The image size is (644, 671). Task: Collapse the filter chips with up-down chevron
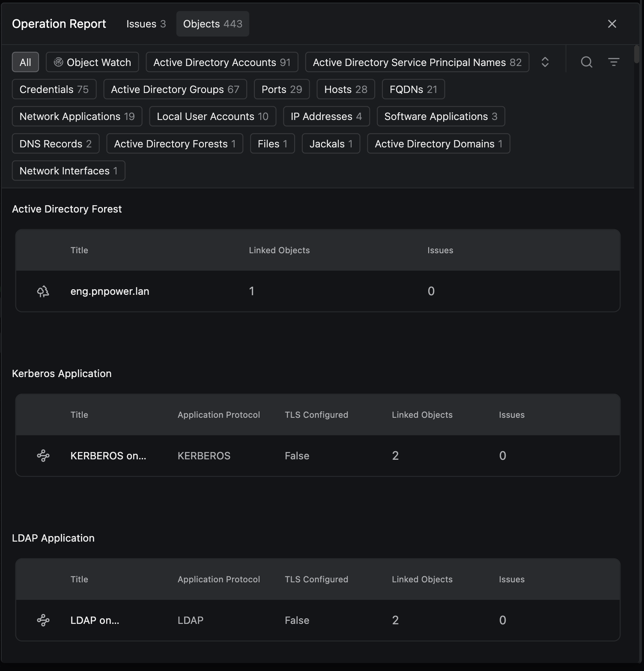pyautogui.click(x=545, y=62)
